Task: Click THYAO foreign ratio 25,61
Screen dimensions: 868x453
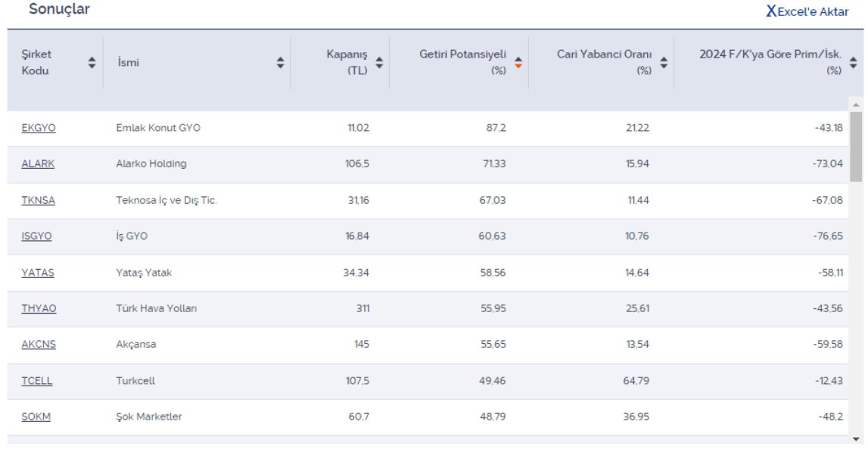Action: (x=638, y=308)
